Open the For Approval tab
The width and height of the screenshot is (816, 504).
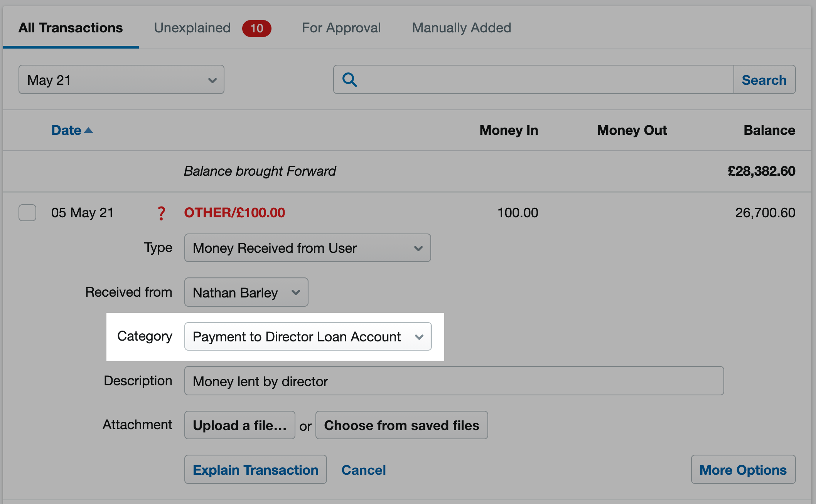[341, 28]
